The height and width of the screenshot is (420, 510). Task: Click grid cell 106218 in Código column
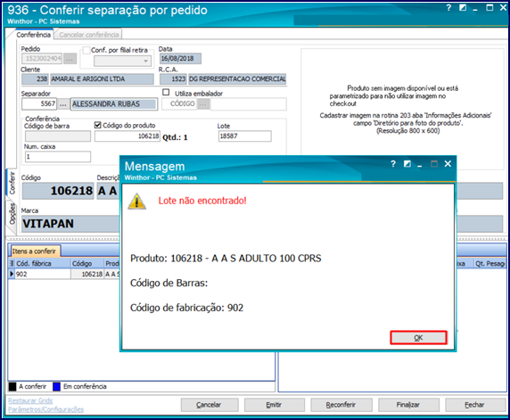87,274
